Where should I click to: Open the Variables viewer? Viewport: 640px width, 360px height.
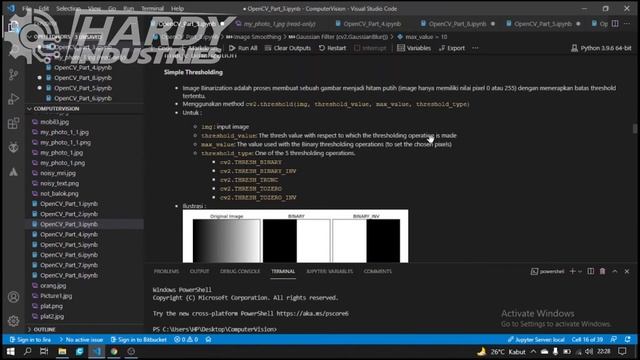click(x=414, y=48)
